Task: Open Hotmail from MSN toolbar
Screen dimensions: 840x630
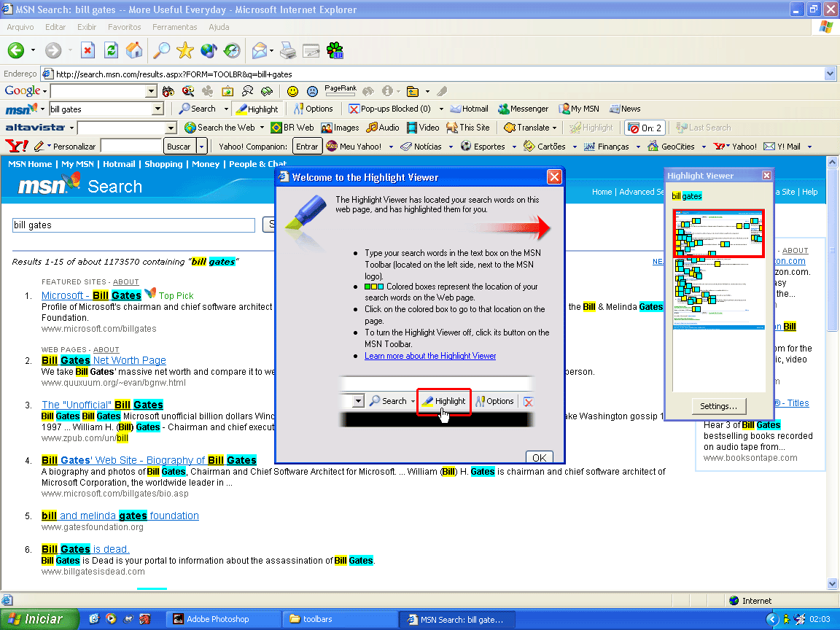Action: [x=470, y=109]
